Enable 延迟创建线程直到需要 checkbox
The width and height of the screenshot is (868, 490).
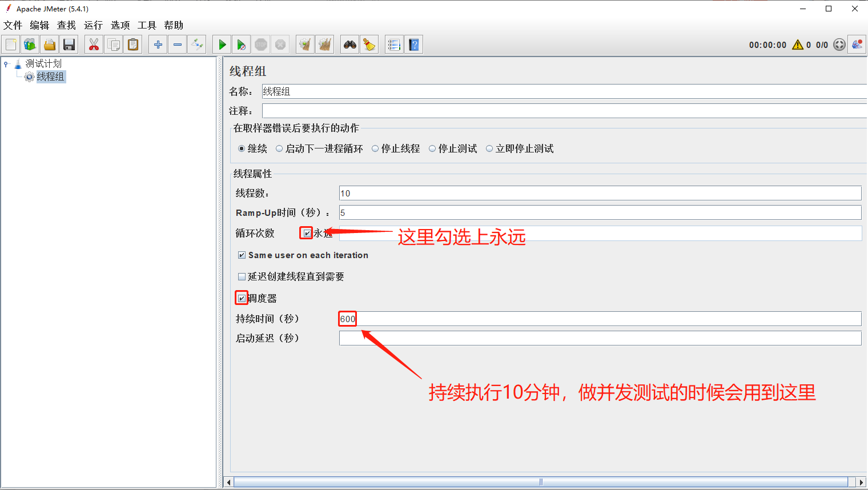click(x=242, y=277)
